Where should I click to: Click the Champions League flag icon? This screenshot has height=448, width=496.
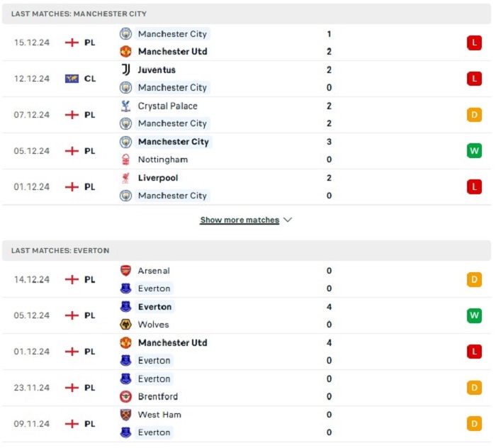pyautogui.click(x=72, y=79)
